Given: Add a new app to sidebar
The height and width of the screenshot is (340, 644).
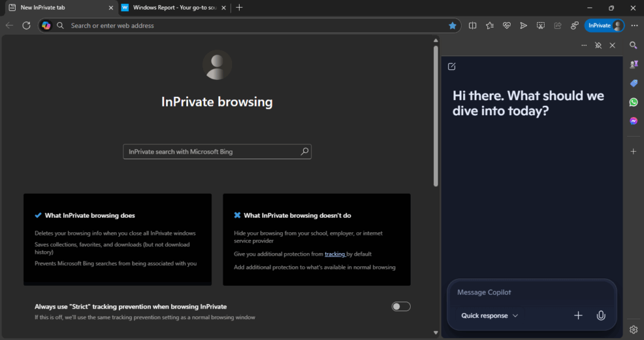Looking at the screenshot, I should click(x=633, y=151).
